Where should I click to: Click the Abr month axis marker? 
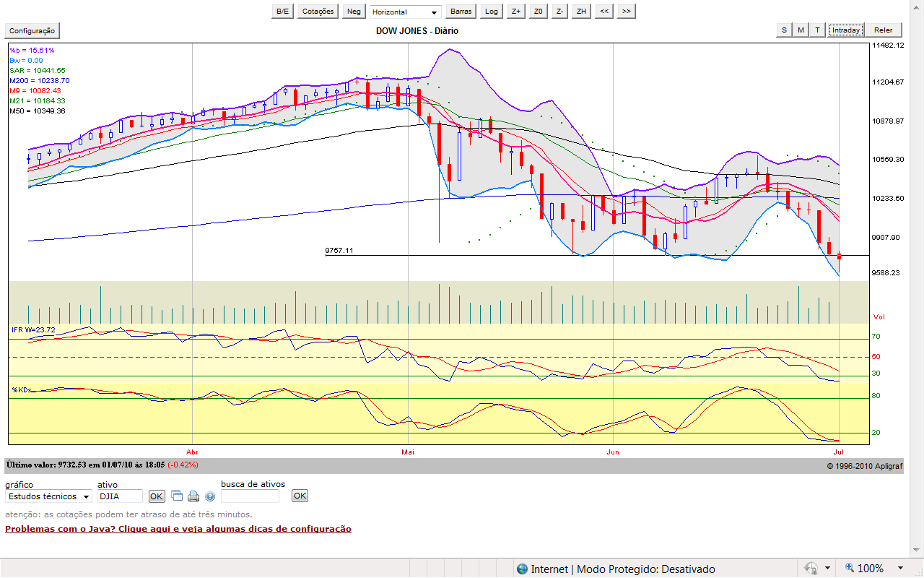pos(192,452)
